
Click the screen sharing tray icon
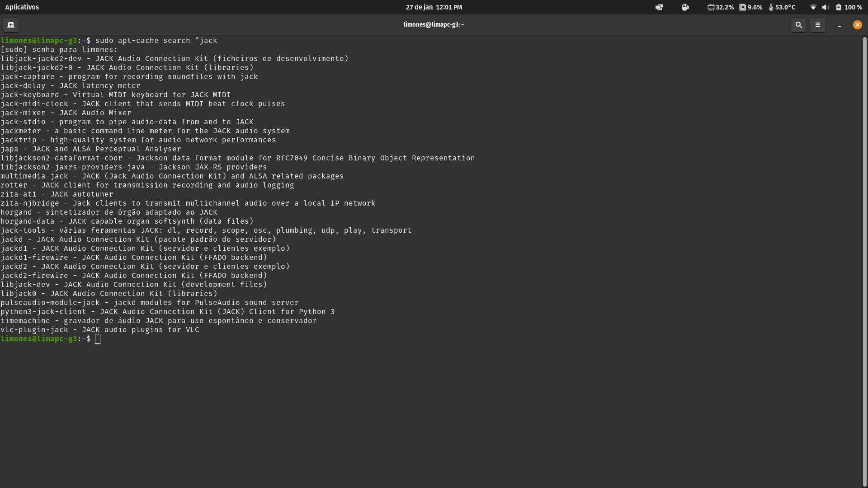pos(659,7)
